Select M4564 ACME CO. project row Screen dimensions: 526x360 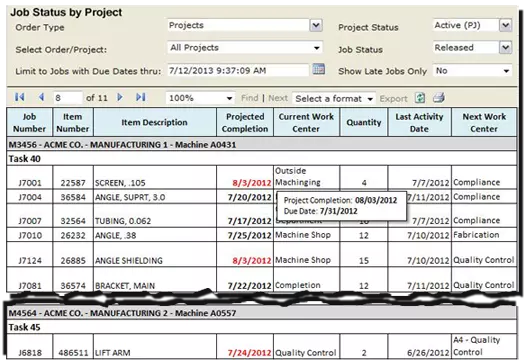[x=262, y=313]
